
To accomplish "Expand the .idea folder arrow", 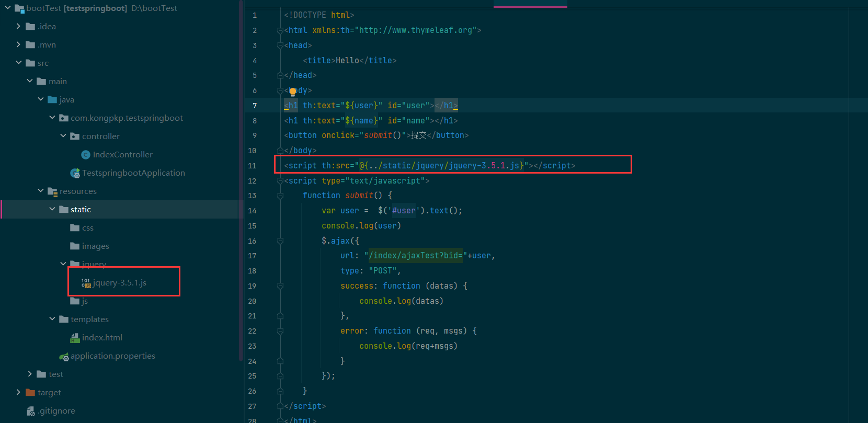I will click(x=19, y=27).
